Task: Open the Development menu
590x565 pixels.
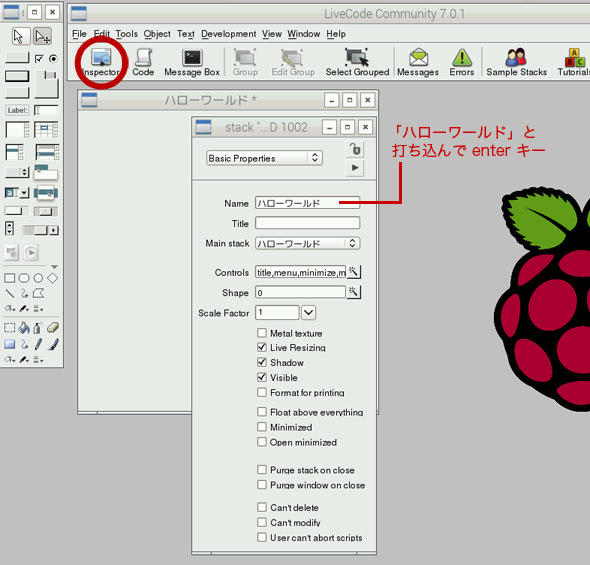Action: click(x=228, y=34)
